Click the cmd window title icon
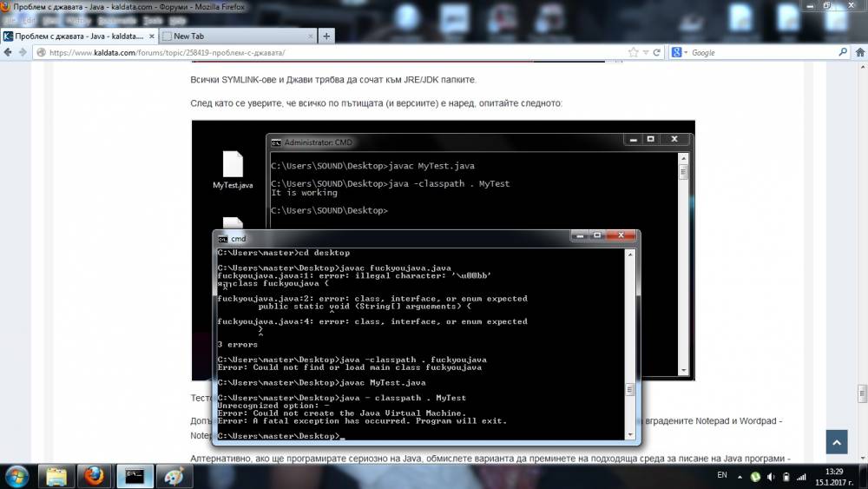The height and width of the screenshot is (489, 868). click(x=222, y=239)
